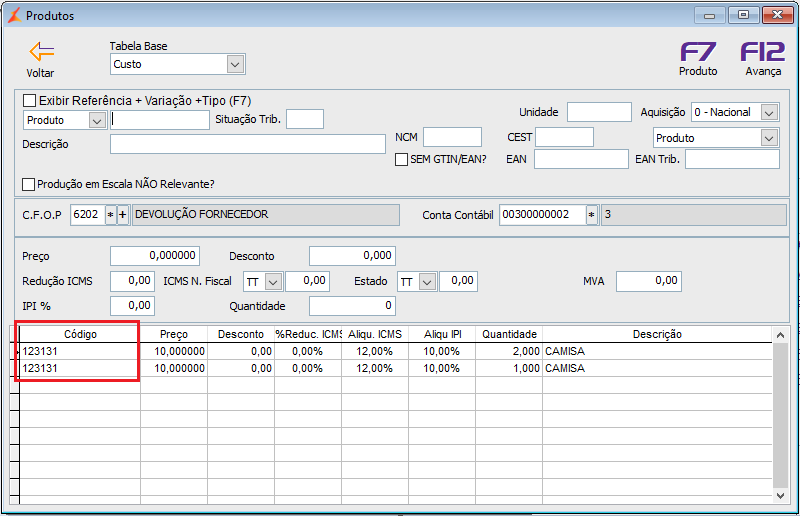
Task: Open the ICMS N. Fiscal TT dropdown
Action: [273, 281]
